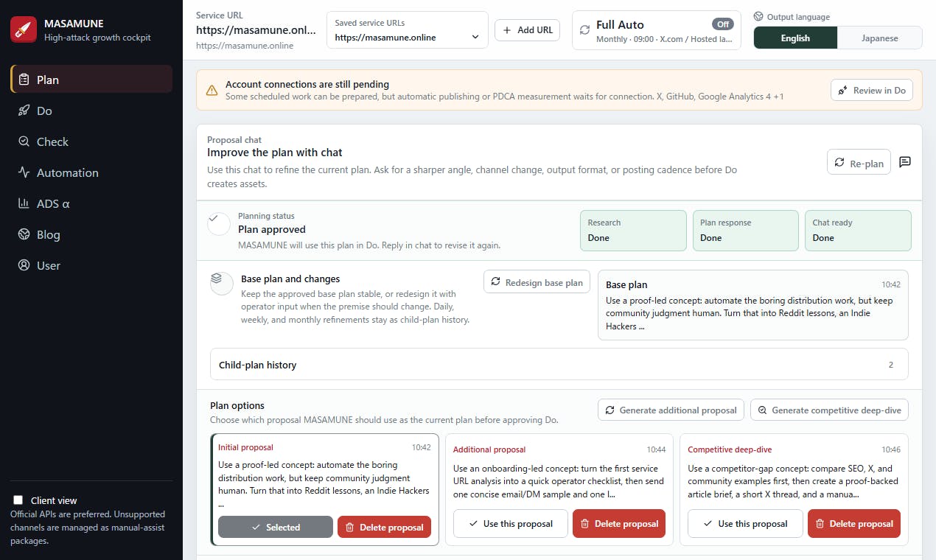Click Review in Do button
Screen dimensions: 936x560
click(x=872, y=91)
